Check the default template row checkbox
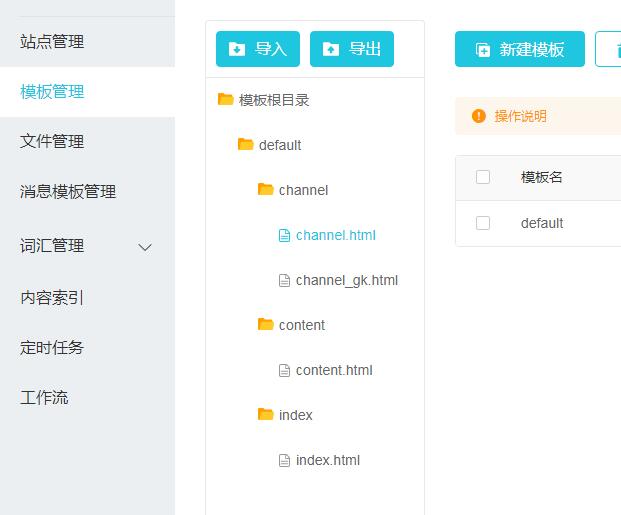The image size is (621, 515). [483, 223]
